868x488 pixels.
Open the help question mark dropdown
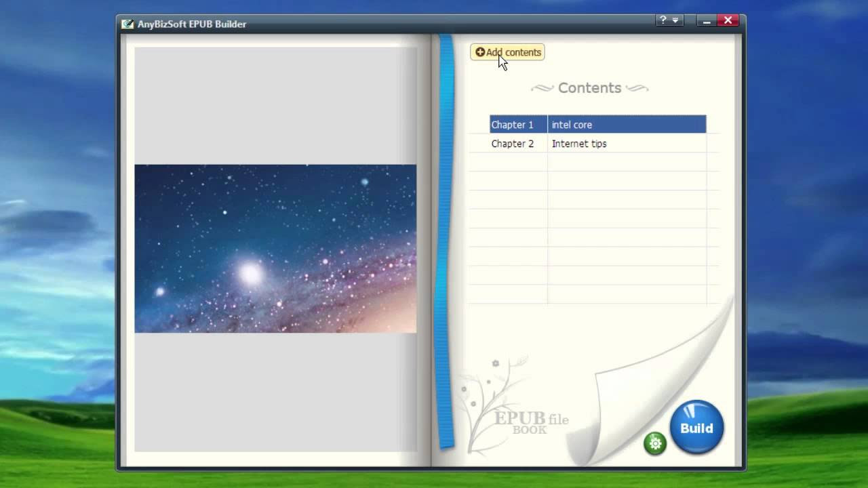click(669, 20)
